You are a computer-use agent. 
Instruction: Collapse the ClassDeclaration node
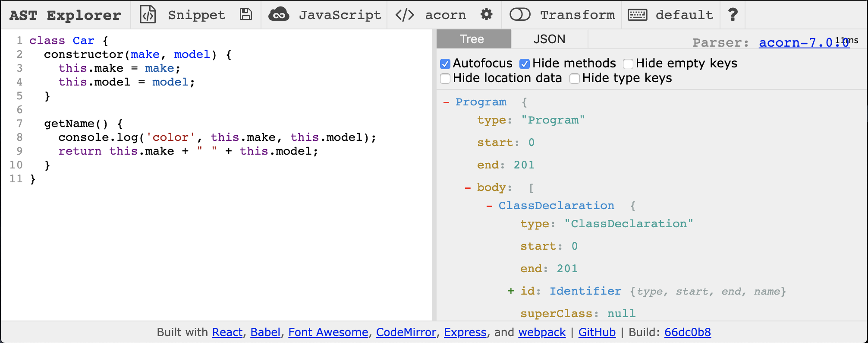489,206
